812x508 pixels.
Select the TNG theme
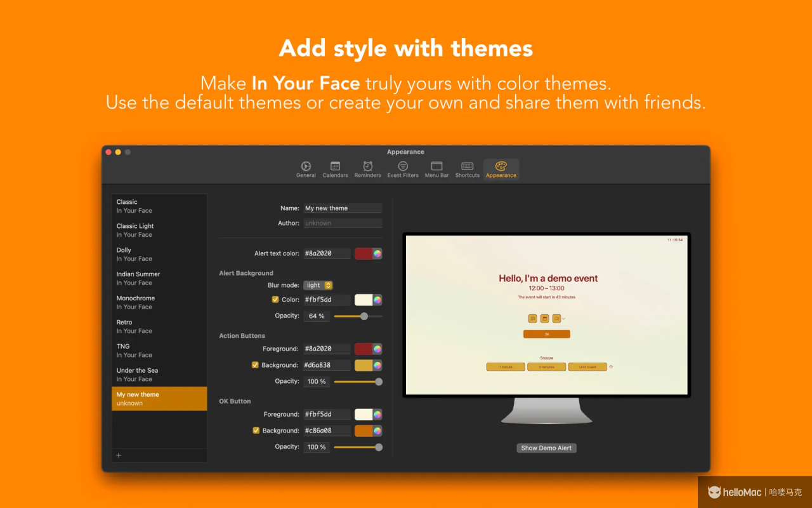tap(159, 351)
